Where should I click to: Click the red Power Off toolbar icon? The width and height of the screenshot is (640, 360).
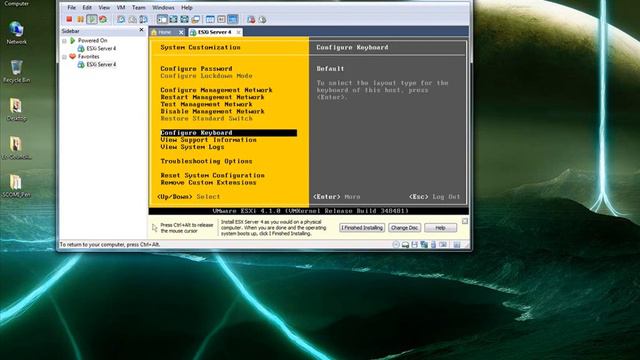point(69,19)
